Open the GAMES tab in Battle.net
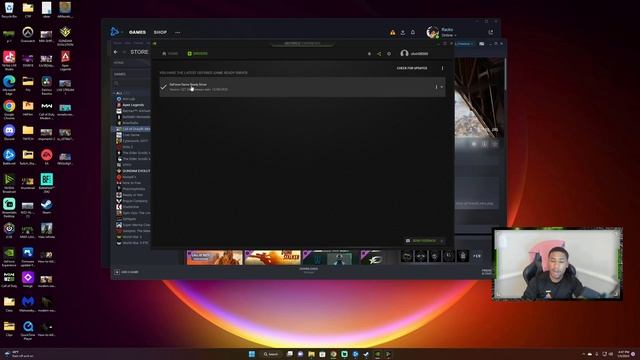This screenshot has width=640, height=360. 137,32
